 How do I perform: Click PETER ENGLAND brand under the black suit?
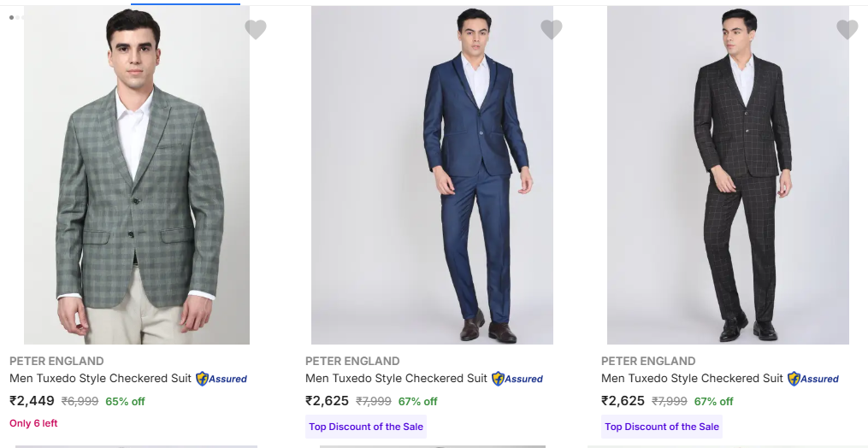coord(648,361)
